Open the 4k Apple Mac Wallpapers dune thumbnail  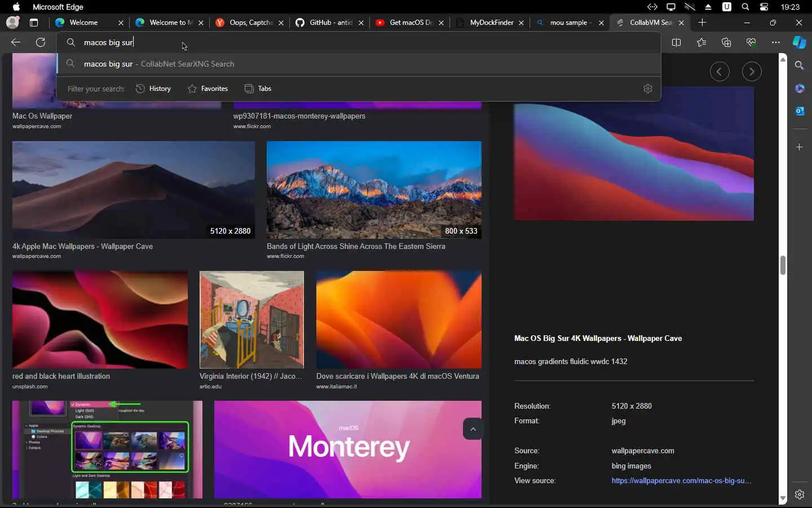[x=134, y=190]
